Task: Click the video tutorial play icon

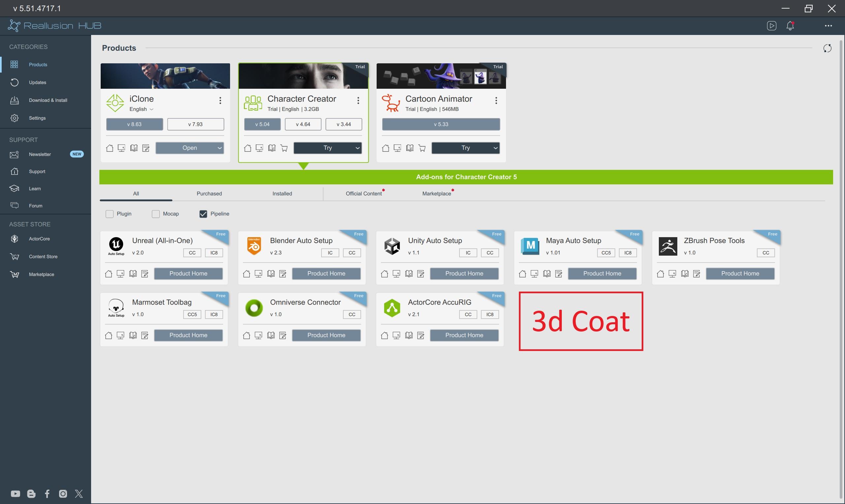Action: [x=771, y=26]
